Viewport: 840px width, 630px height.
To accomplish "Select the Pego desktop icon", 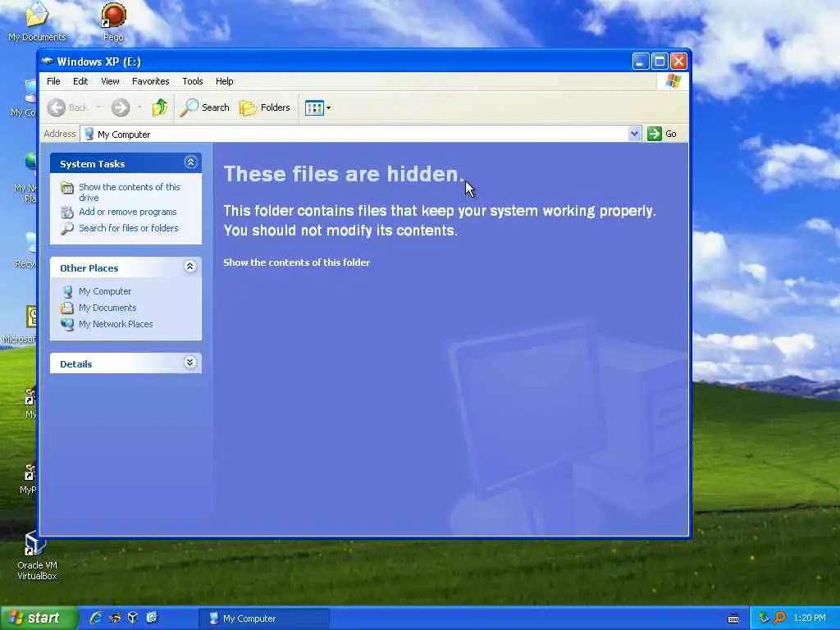I will [x=113, y=21].
